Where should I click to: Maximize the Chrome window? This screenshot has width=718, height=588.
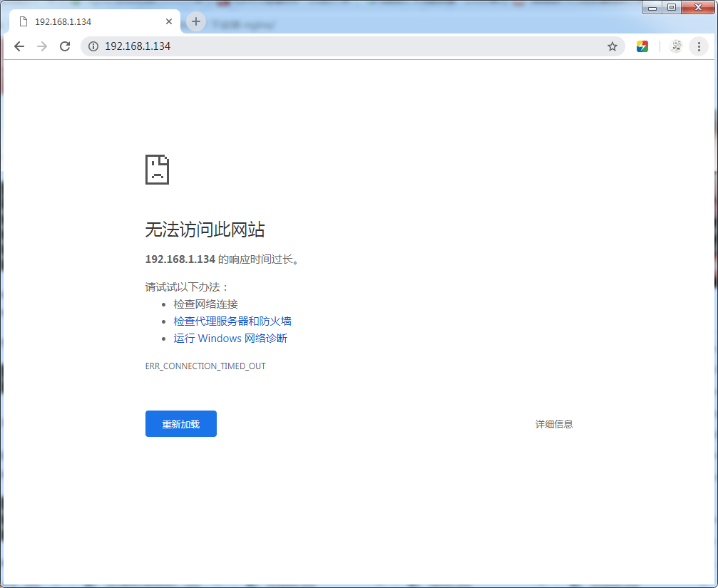pyautogui.click(x=671, y=8)
